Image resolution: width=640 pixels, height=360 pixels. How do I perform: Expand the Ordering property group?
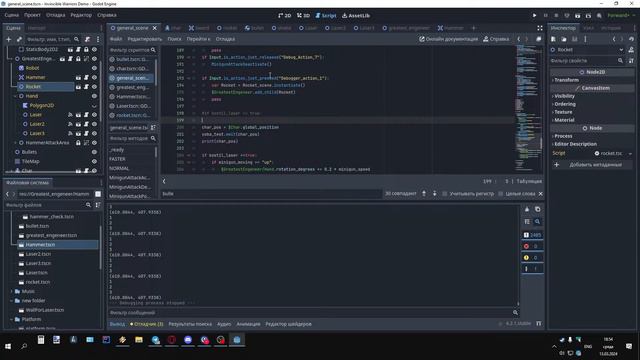tap(564, 104)
